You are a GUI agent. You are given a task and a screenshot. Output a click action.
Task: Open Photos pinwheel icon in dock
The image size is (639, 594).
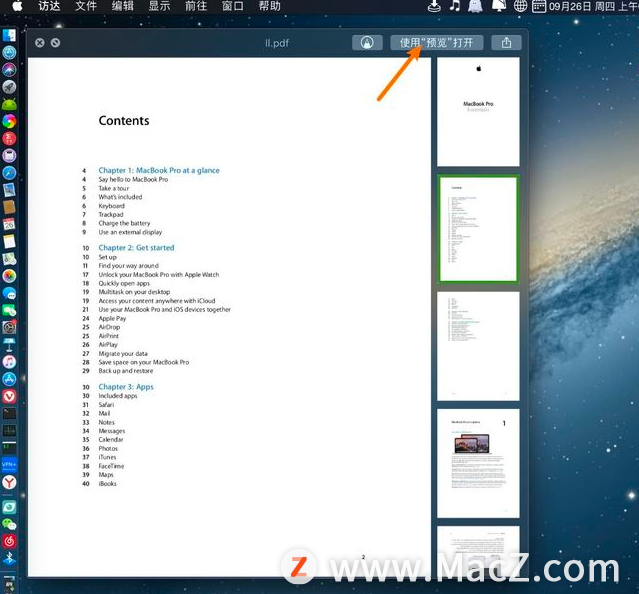click(9, 276)
